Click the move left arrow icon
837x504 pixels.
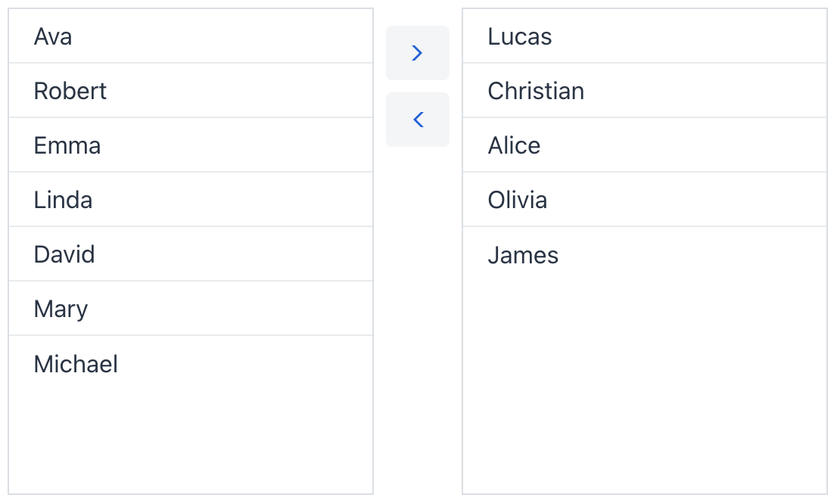click(x=417, y=120)
